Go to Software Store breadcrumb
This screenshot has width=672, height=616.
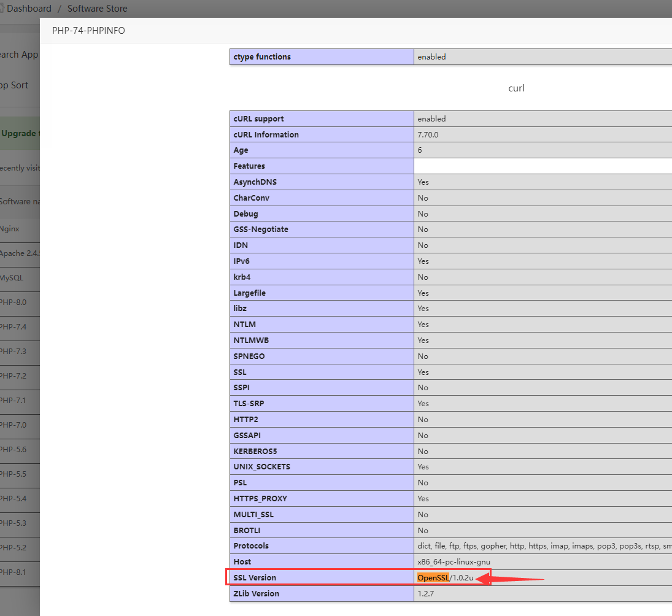(97, 9)
